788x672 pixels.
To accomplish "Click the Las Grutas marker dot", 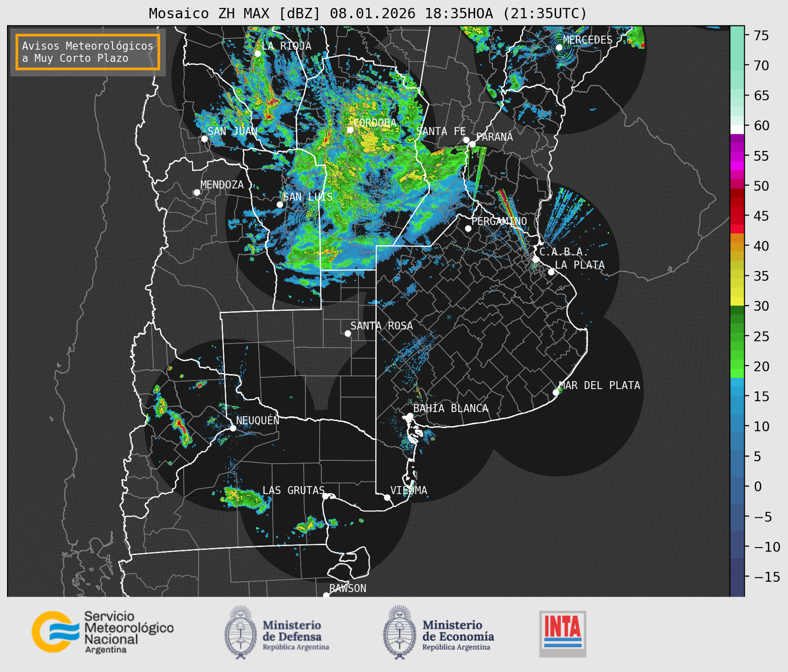I will point(326,496).
